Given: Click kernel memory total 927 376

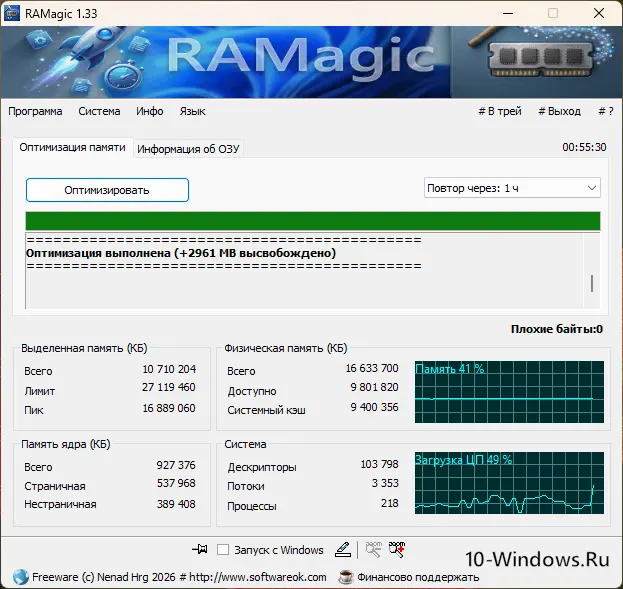Looking at the screenshot, I should [x=176, y=465].
